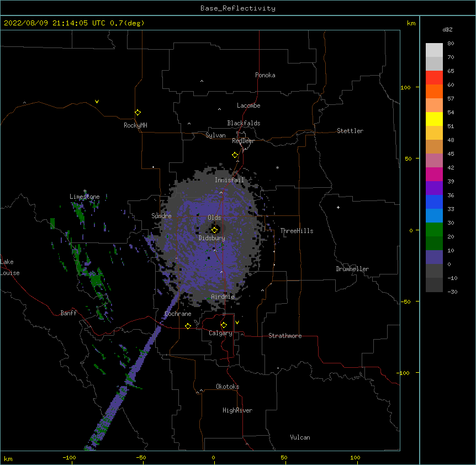Click the 80 value on dBZ legend
The width and height of the screenshot is (476, 465).
pos(451,44)
